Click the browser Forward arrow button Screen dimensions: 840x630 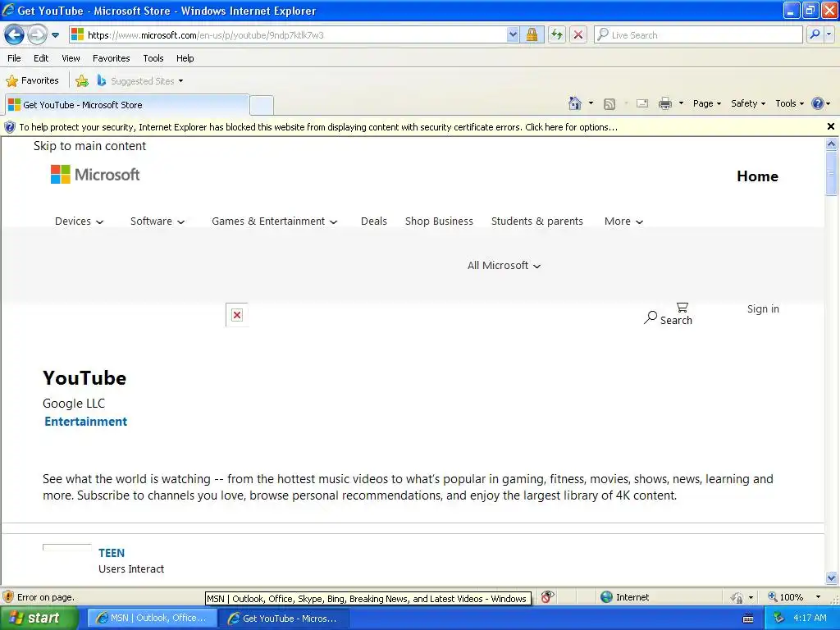coord(37,34)
